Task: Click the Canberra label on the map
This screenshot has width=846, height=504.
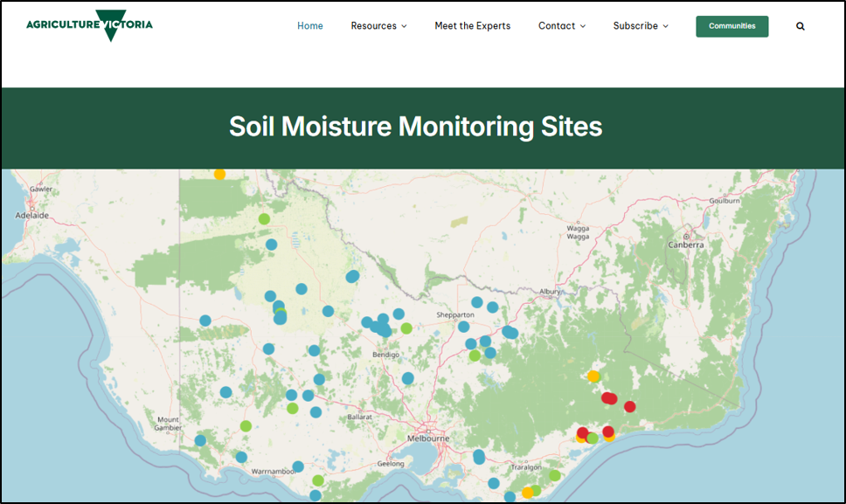Action: [686, 245]
